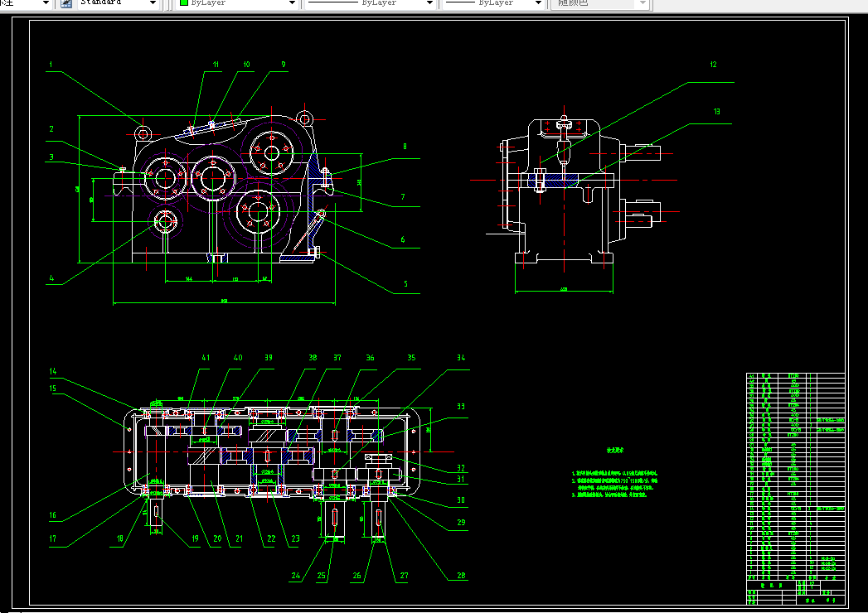Click the style manager icon beside Standard

(x=65, y=3)
